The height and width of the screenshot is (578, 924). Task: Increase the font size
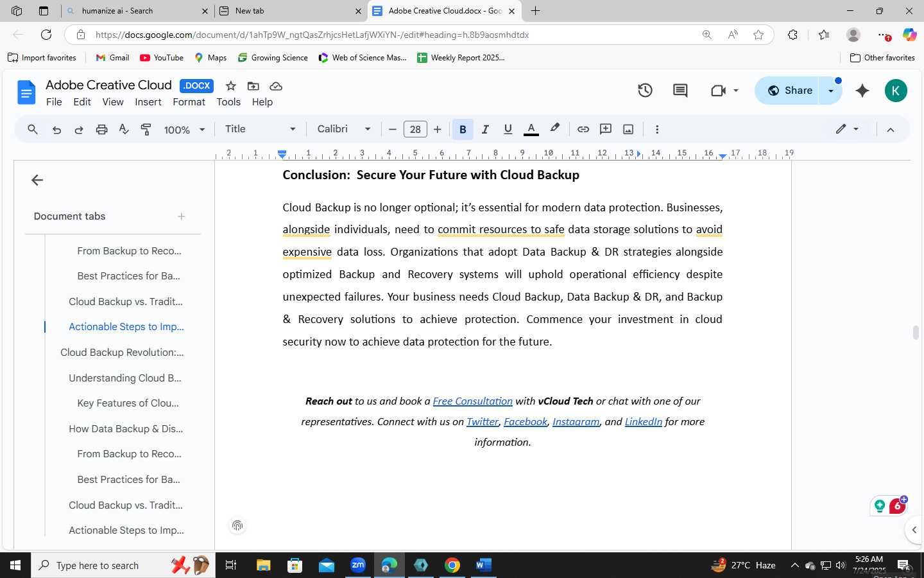[438, 129]
